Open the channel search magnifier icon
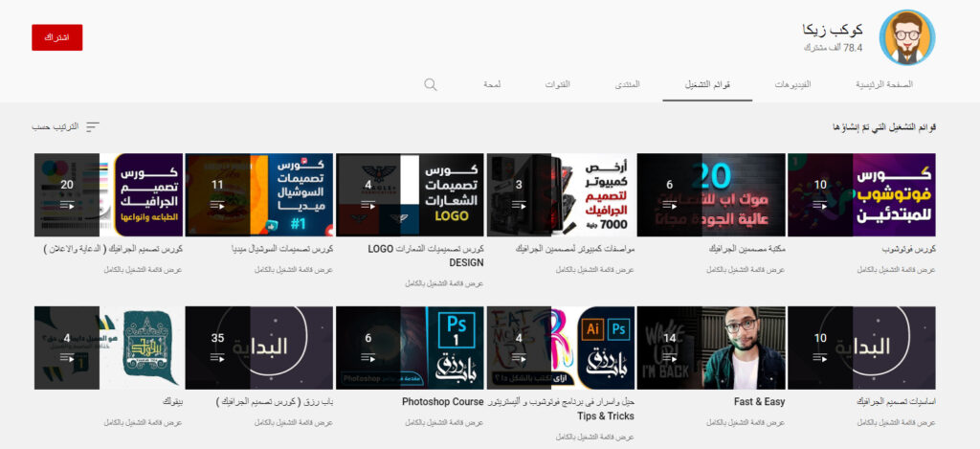The width and height of the screenshot is (980, 449). [431, 84]
